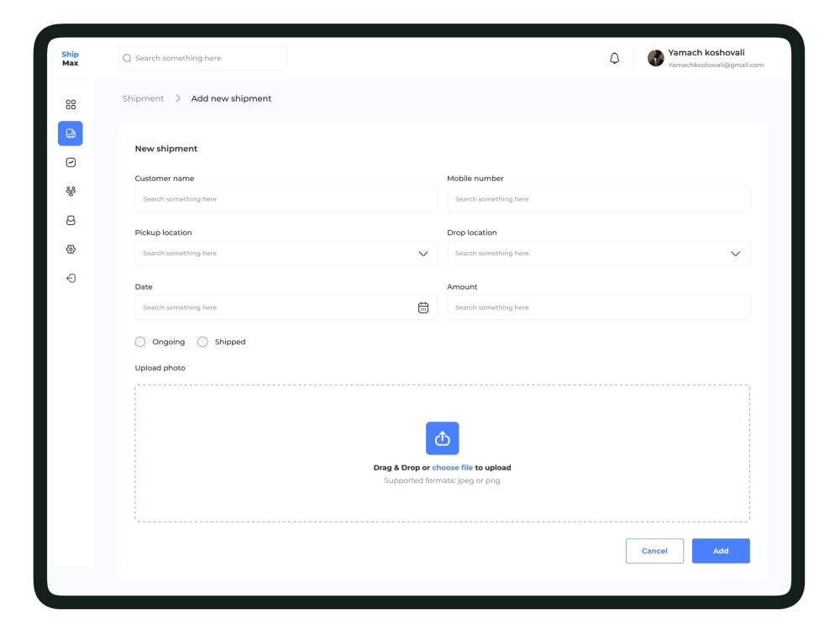The height and width of the screenshot is (630, 840).
Task: Open the settings gear icon in sidebar
Action: 71,249
